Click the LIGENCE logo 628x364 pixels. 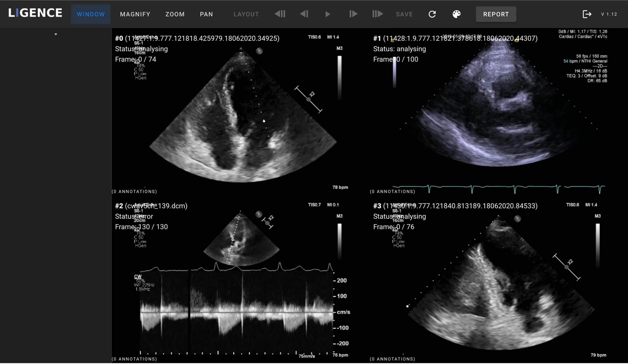(x=35, y=13)
